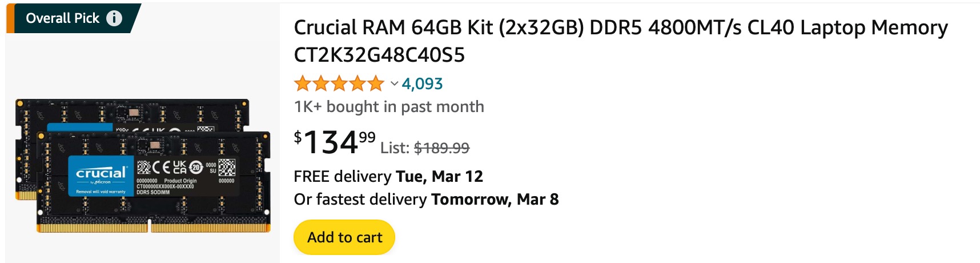Click the UKCA mark on the RAM label
The width and height of the screenshot is (980, 263).
pyautogui.click(x=179, y=167)
